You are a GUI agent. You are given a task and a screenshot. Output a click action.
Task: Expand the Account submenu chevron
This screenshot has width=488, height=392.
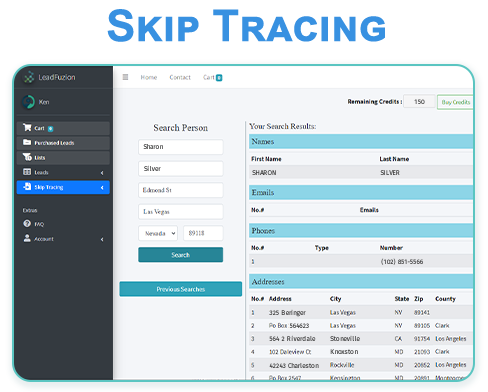(102, 239)
